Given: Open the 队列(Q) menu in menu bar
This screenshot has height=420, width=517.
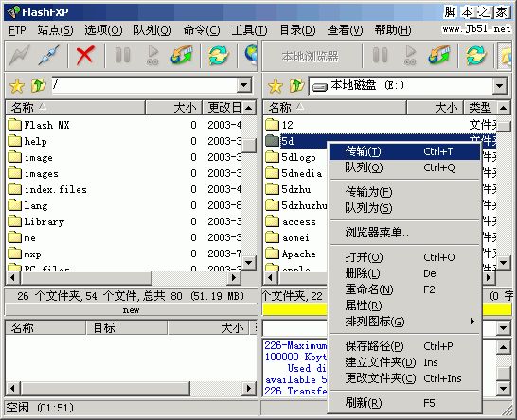Looking at the screenshot, I should (x=152, y=30).
